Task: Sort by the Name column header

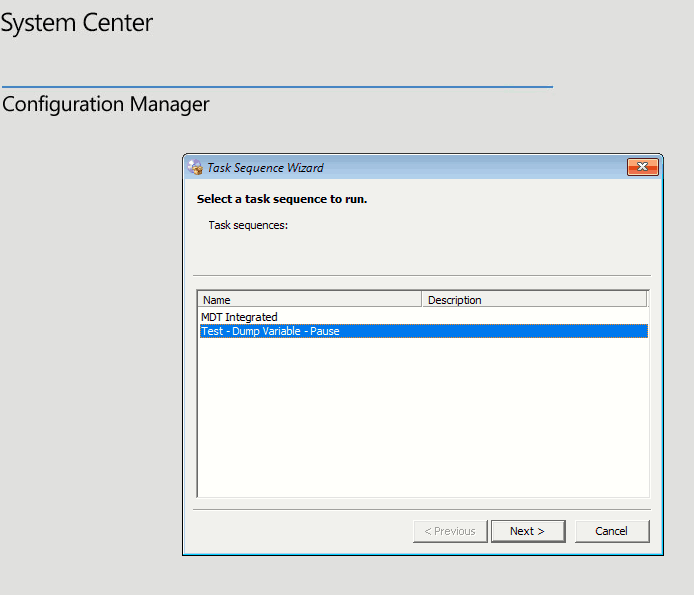Action: coord(309,300)
